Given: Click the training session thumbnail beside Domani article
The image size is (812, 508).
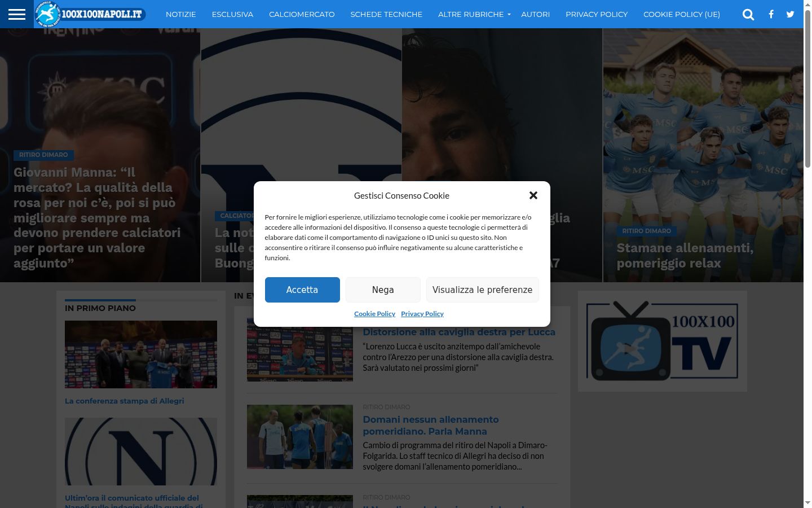Looking at the screenshot, I should click(x=300, y=437).
